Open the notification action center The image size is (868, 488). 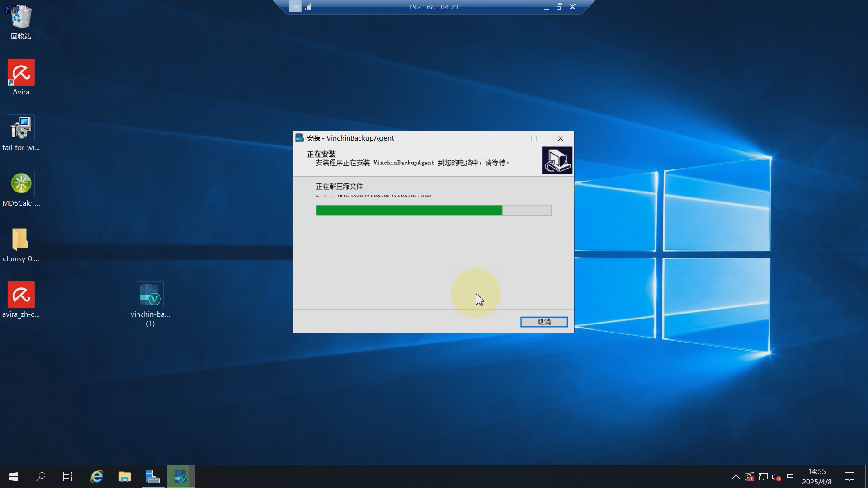[849, 477]
